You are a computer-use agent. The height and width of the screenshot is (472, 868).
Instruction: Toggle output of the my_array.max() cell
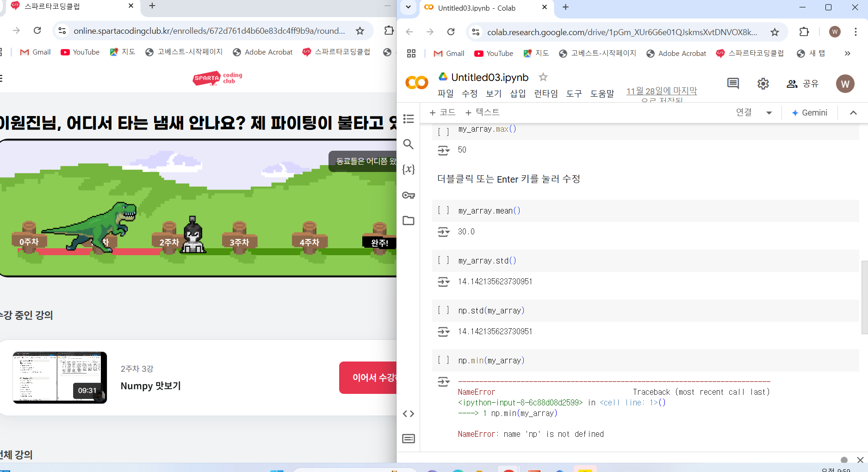click(443, 150)
